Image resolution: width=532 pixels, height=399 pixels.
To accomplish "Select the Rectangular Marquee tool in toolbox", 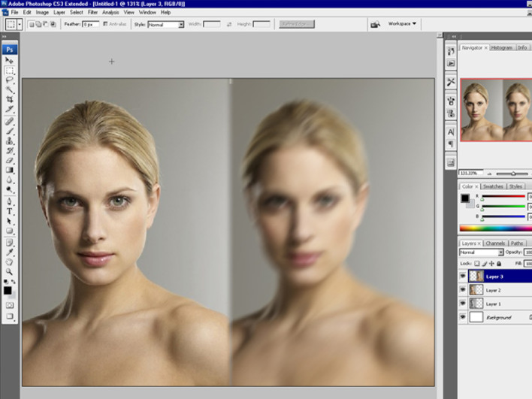I will (10, 71).
